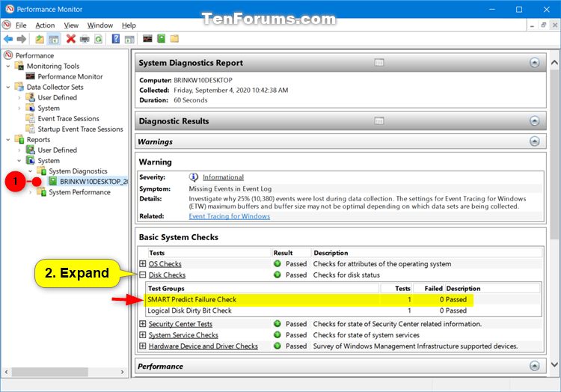Collapse the System Diagnostics Report section
Image resolution: width=561 pixels, height=392 pixels.
click(535, 63)
